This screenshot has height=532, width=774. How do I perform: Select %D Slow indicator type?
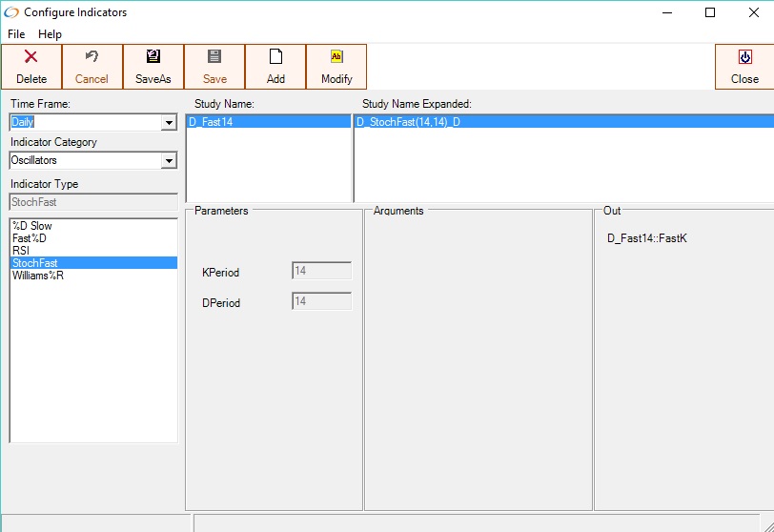(32, 226)
